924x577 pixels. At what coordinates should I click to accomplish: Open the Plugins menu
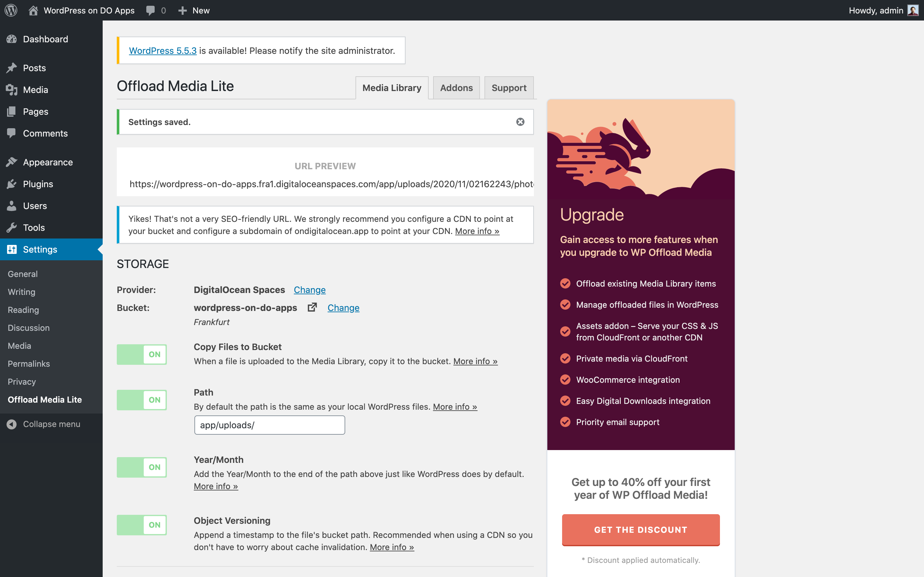pyautogui.click(x=38, y=184)
